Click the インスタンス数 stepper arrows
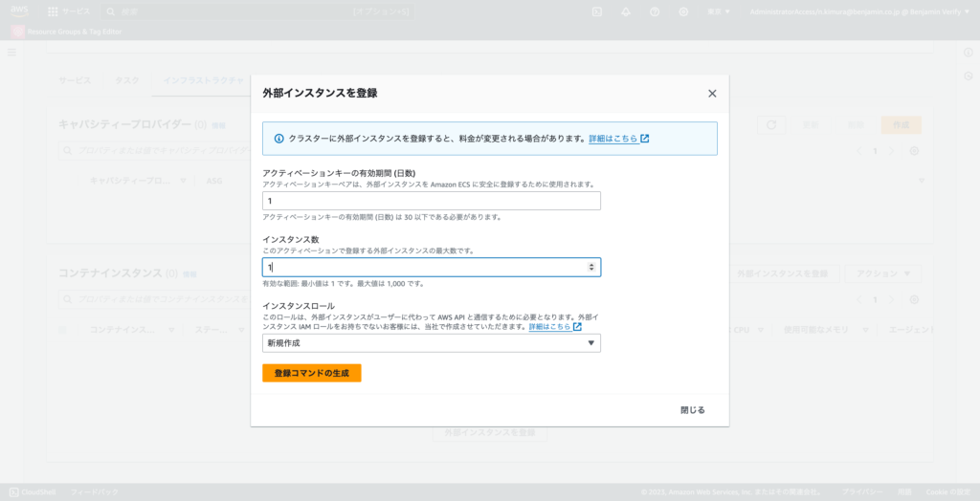980x501 pixels. coord(591,268)
